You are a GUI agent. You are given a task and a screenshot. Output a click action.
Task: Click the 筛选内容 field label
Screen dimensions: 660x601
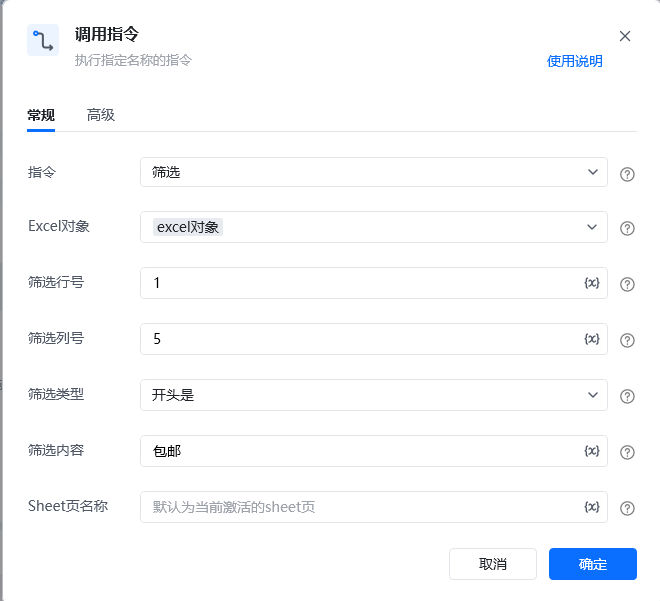coord(56,450)
